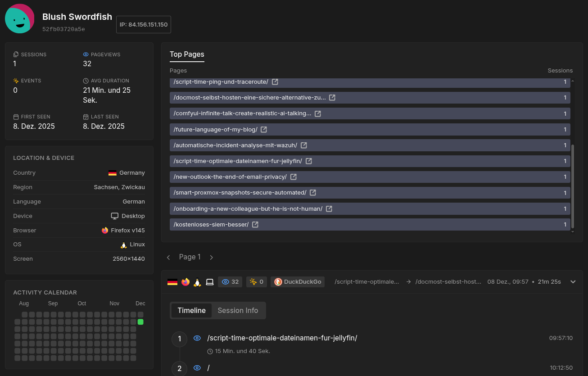Click the green active day in Activity Calendar
Image resolution: width=588 pixels, height=376 pixels.
140,322
